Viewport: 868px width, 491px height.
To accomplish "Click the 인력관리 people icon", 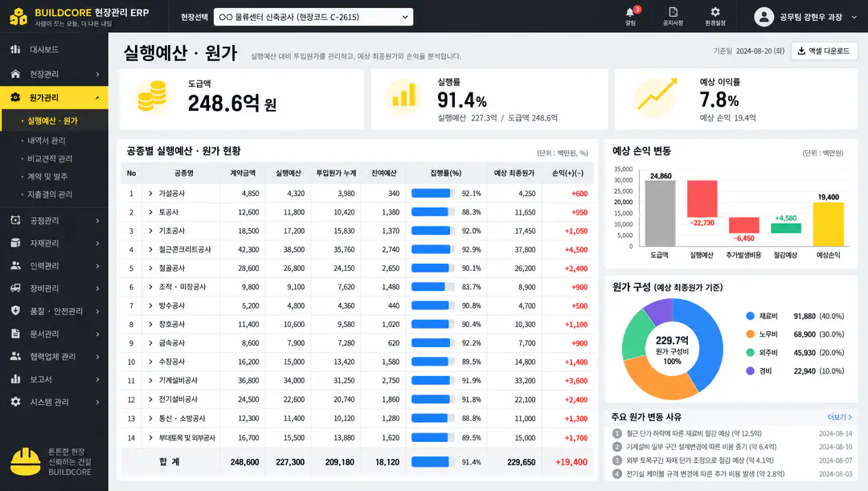I will [15, 266].
